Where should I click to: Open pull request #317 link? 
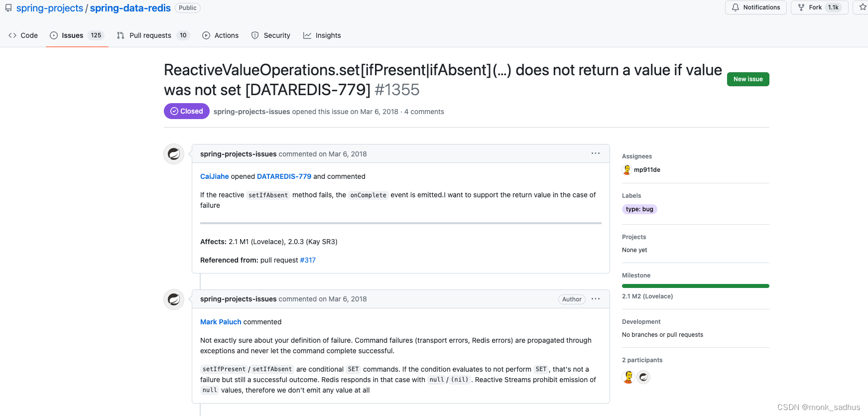tap(308, 260)
